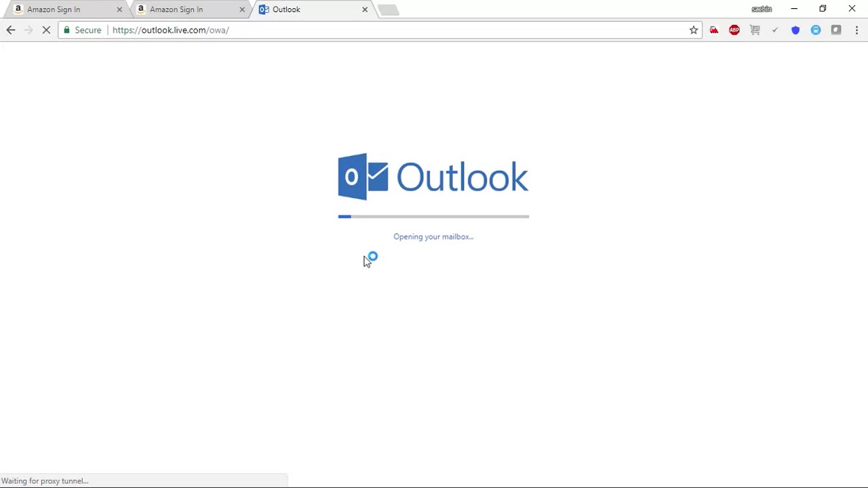Click the checkmark extension icon
Image resolution: width=868 pixels, height=488 pixels.
[x=775, y=30]
